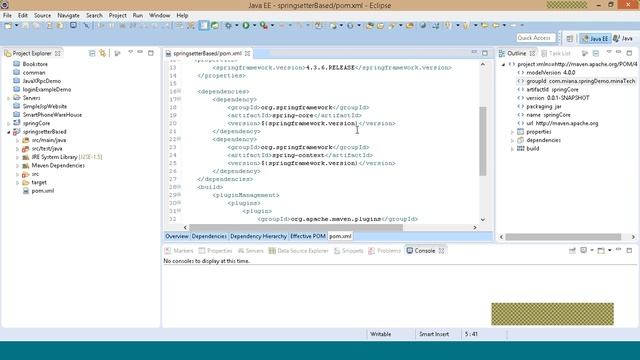Screen dimensions: 640x360
Task: Expand the properties node in Outline
Action: point(512,132)
